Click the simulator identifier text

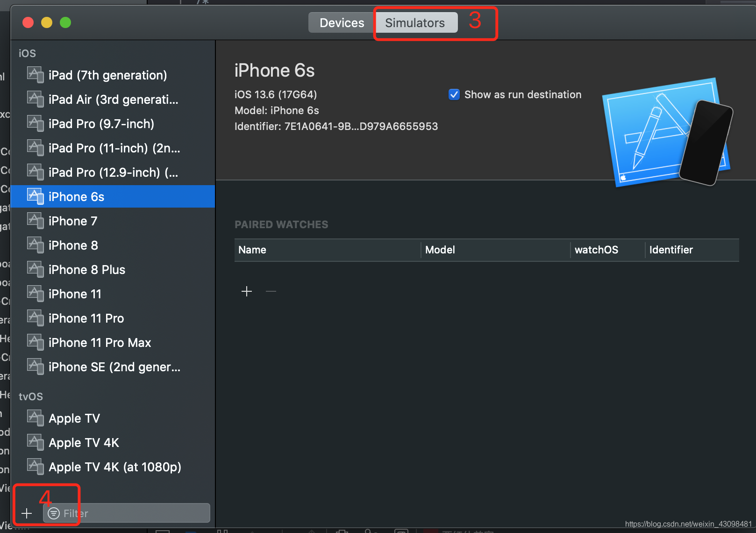click(x=336, y=126)
